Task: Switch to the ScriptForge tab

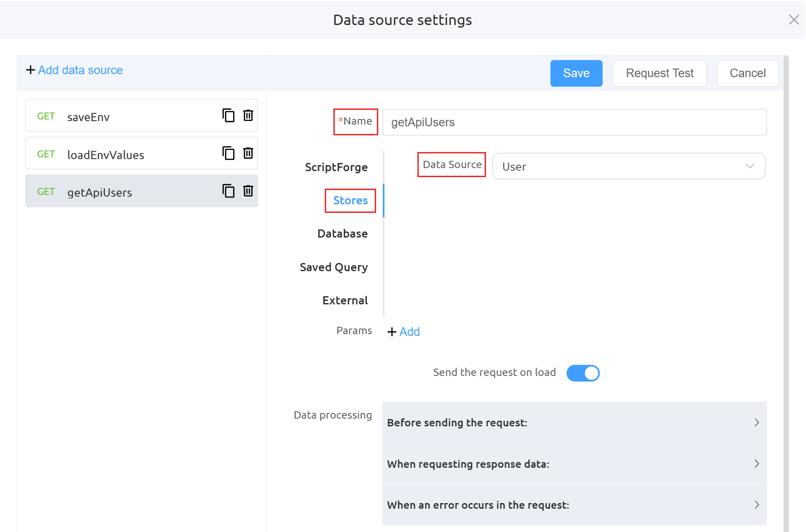Action: pyautogui.click(x=336, y=167)
